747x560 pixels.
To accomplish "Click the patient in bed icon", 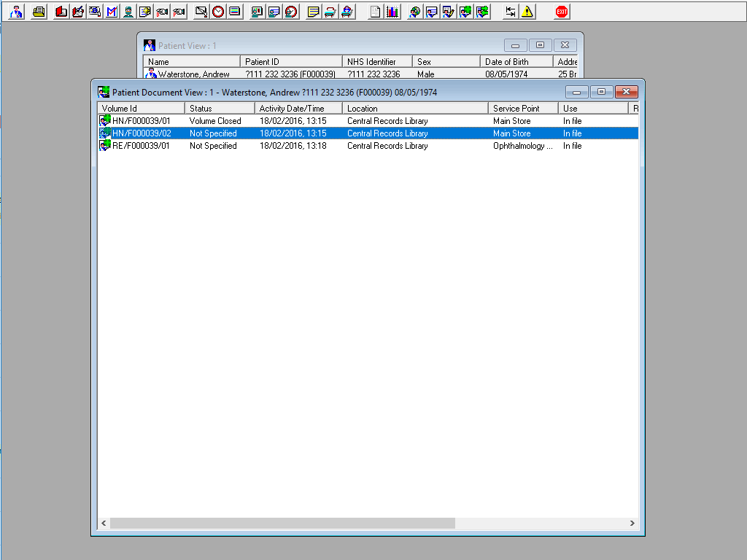I will tap(347, 12).
